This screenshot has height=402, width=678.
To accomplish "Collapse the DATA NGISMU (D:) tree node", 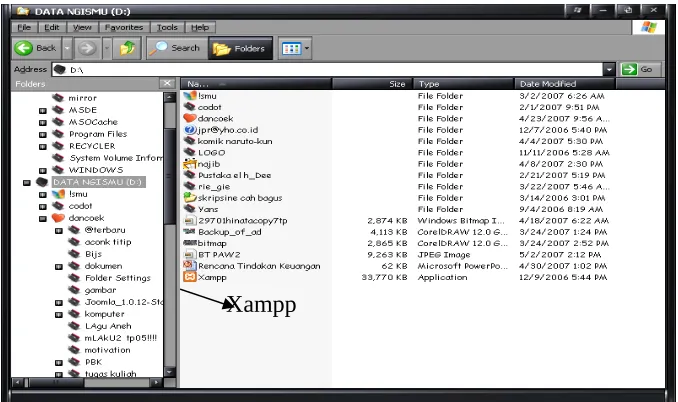I will pos(27,183).
